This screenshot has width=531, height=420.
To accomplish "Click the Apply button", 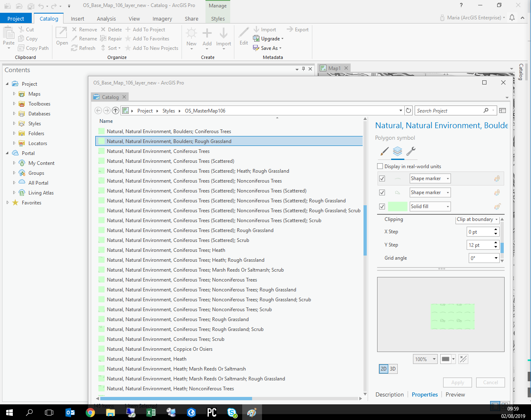I will pyautogui.click(x=458, y=382).
